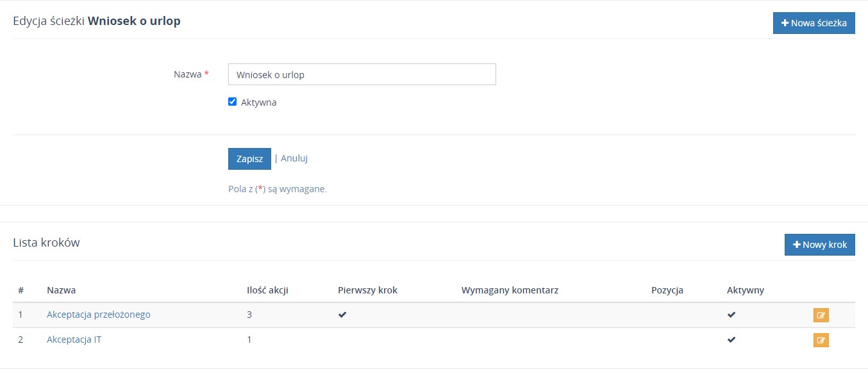Create a new path with Nowa ścieżka
The width and height of the screenshot is (868, 369).
coord(814,23)
